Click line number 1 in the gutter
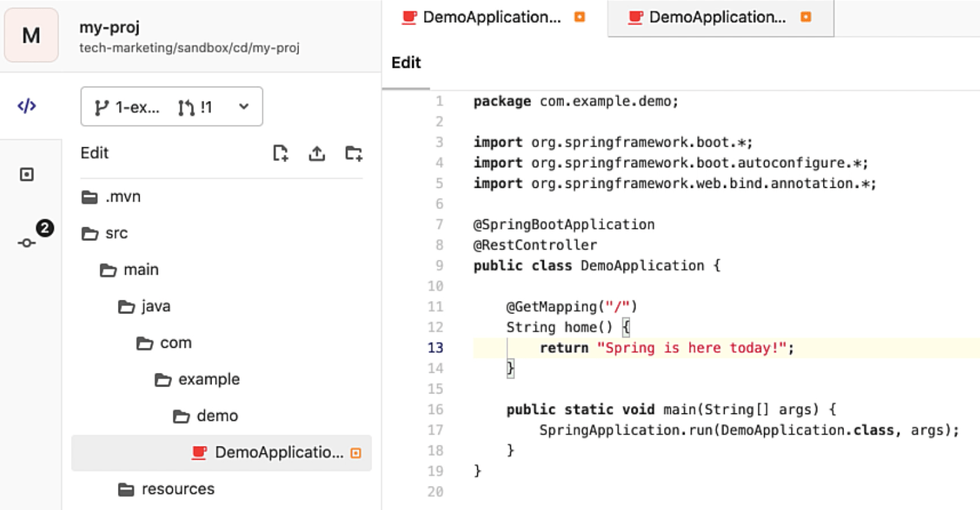The height and width of the screenshot is (510, 980). pos(439,101)
